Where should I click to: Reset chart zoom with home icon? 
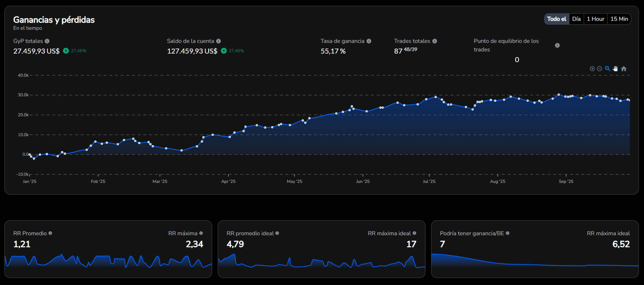tap(624, 69)
